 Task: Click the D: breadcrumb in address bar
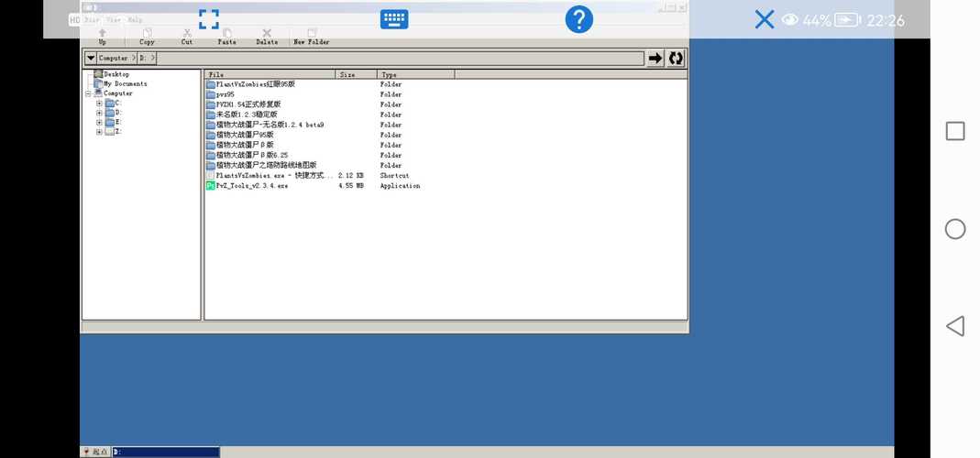[147, 58]
